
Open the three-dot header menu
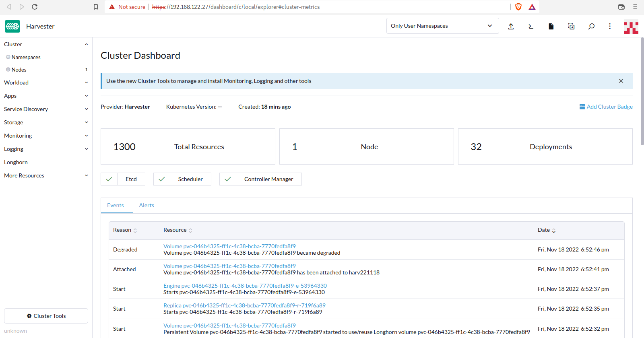click(x=610, y=26)
